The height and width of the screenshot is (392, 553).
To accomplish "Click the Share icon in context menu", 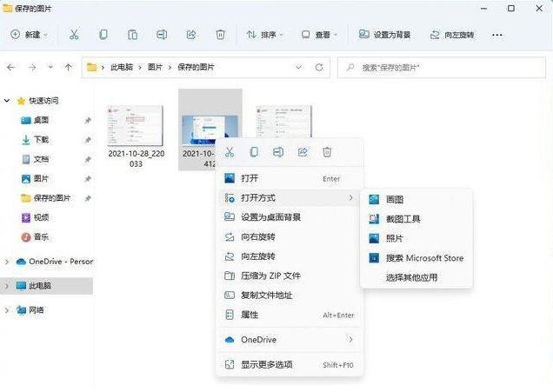I will click(303, 152).
